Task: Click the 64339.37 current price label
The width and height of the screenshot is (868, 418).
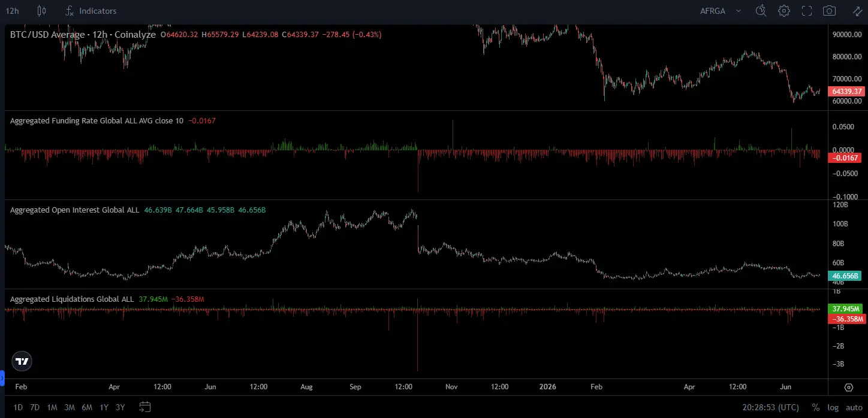Action: point(846,92)
